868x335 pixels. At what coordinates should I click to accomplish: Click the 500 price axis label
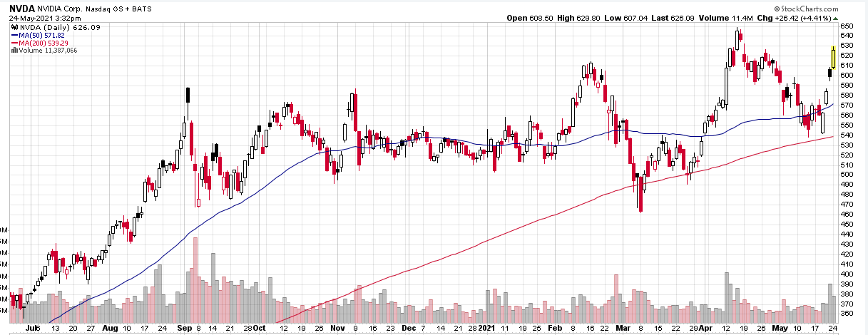coord(847,174)
